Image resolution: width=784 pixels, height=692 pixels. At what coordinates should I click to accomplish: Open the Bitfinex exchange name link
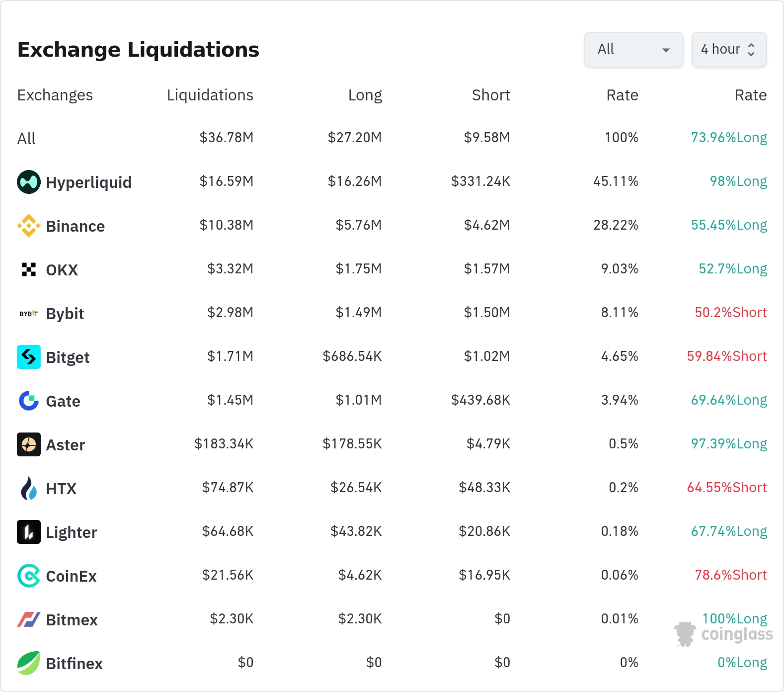click(75, 664)
